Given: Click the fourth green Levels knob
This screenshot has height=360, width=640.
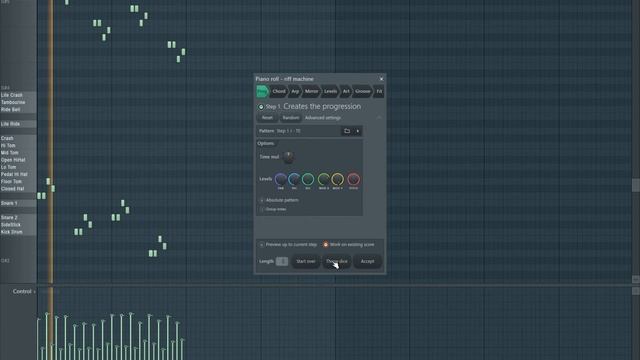Looking at the screenshot, I should (x=324, y=179).
